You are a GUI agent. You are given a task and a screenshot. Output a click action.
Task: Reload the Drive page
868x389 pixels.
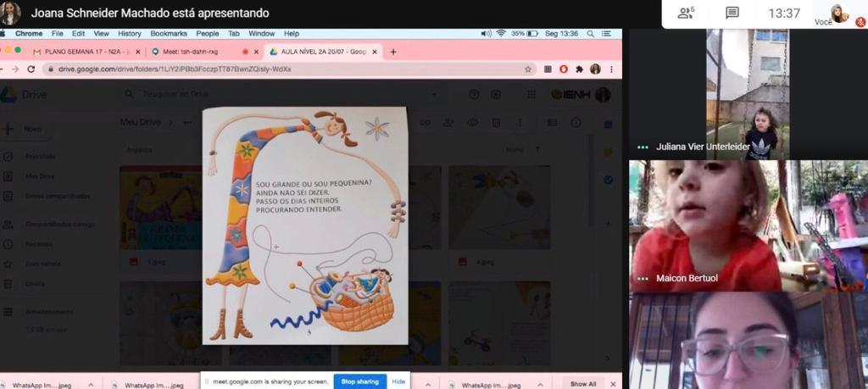[32, 69]
